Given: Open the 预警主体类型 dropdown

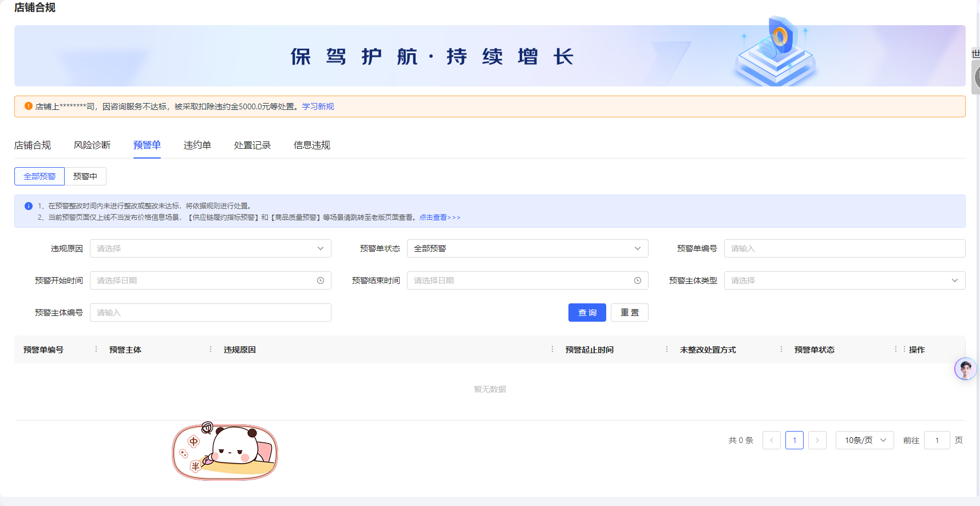Looking at the screenshot, I should (844, 280).
